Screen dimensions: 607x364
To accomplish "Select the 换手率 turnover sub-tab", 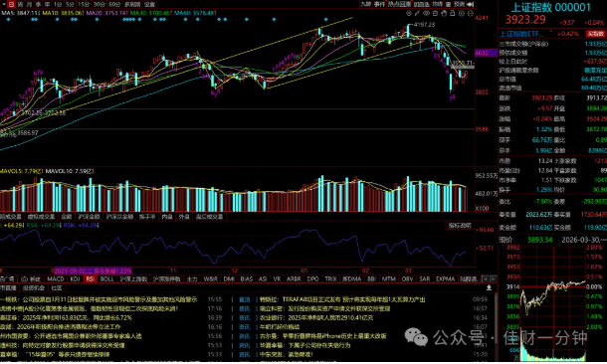I will (147, 217).
